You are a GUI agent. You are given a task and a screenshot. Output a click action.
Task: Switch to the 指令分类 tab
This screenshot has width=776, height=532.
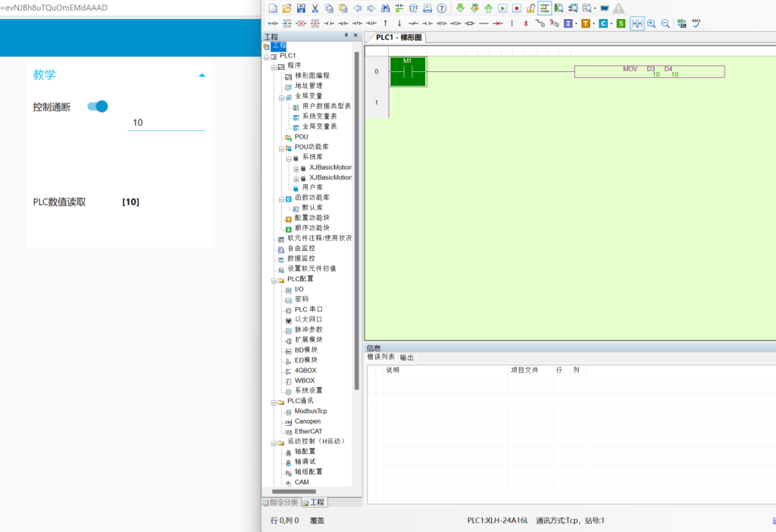point(280,502)
